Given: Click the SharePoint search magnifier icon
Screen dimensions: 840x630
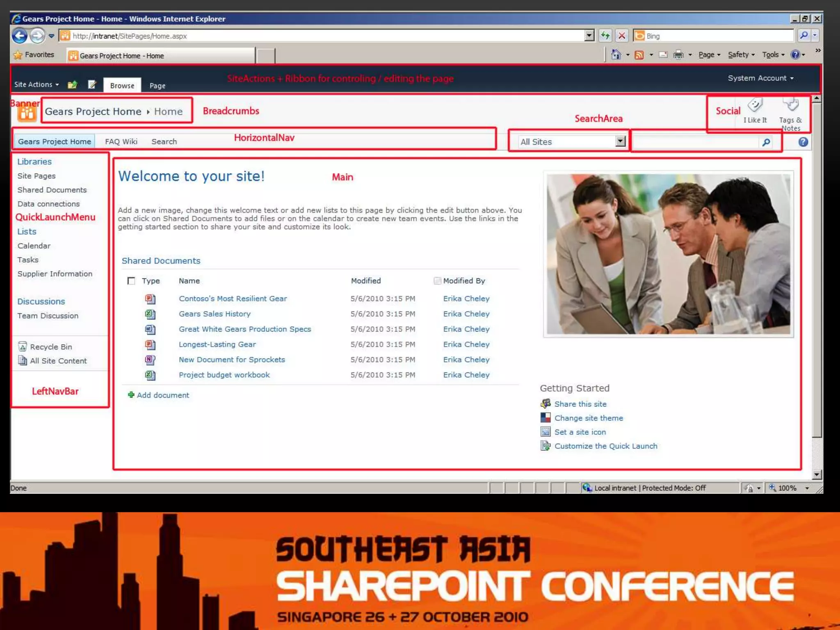Looking at the screenshot, I should (766, 142).
